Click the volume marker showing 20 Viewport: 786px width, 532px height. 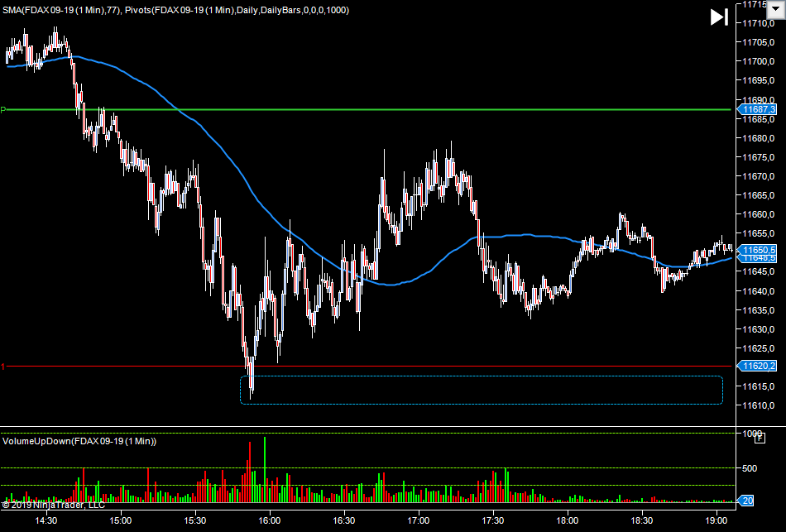tap(746, 501)
